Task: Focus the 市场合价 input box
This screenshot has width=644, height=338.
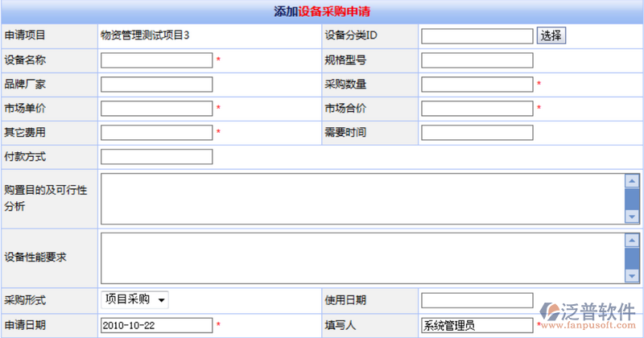Action: point(477,109)
